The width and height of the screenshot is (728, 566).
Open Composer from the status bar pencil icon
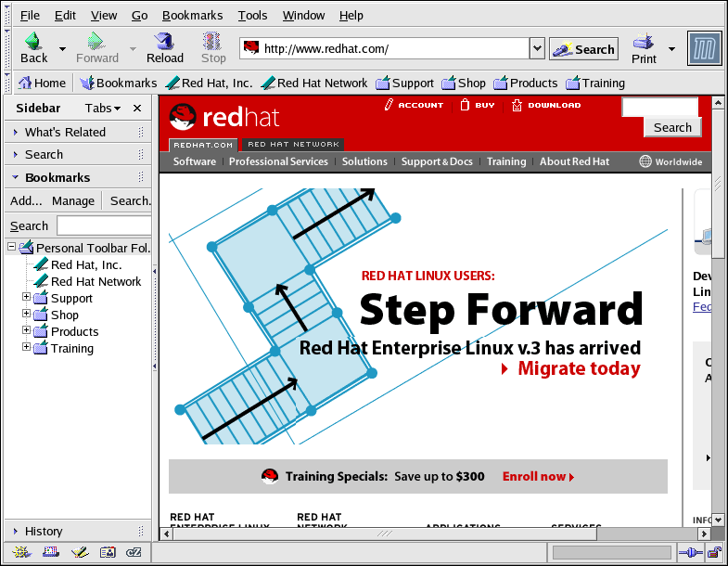coord(78,553)
